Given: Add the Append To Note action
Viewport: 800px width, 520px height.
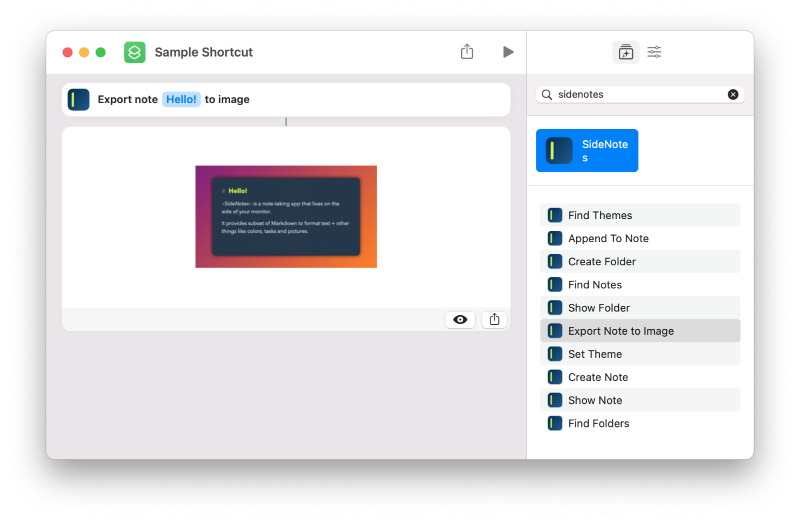Looking at the screenshot, I should (x=640, y=238).
